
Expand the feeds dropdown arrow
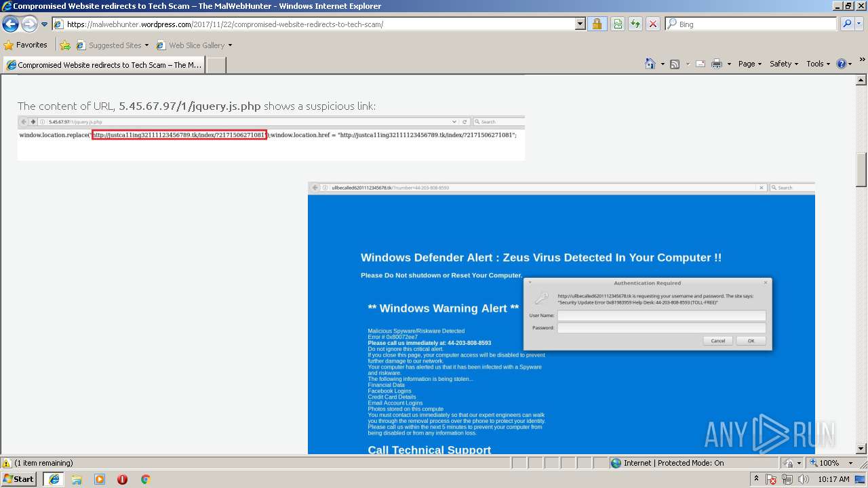point(687,64)
